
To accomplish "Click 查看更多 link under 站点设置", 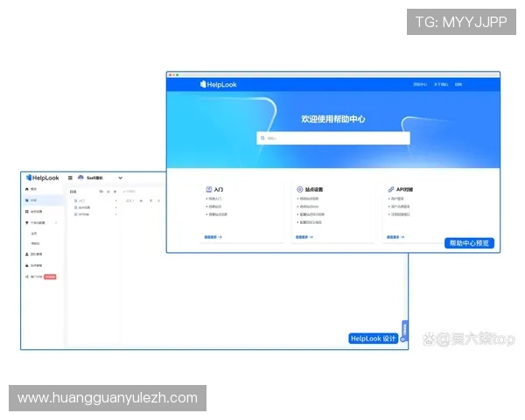I will coord(304,237).
